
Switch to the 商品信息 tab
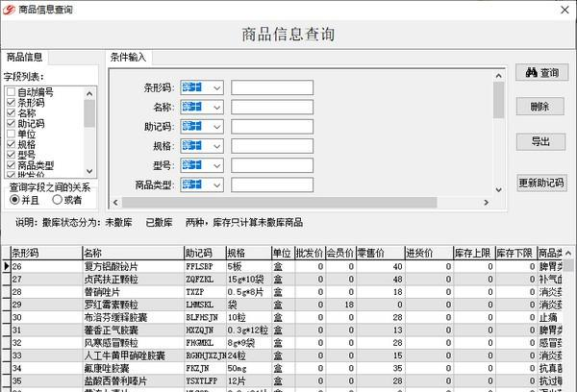point(25,58)
